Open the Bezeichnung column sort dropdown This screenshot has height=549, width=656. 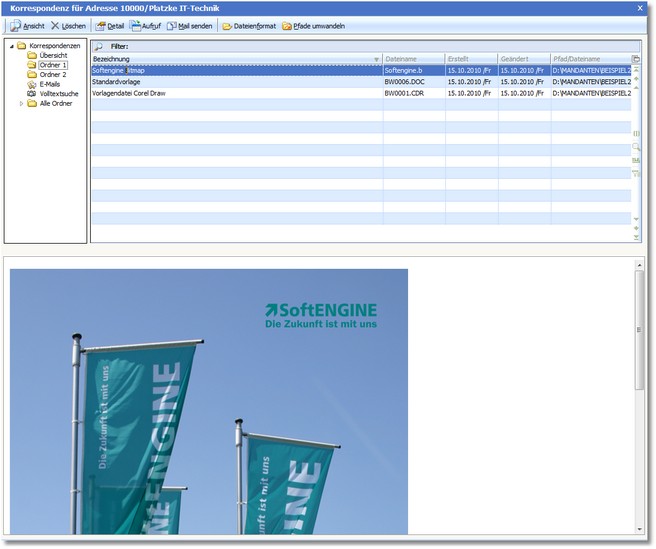[x=376, y=59]
